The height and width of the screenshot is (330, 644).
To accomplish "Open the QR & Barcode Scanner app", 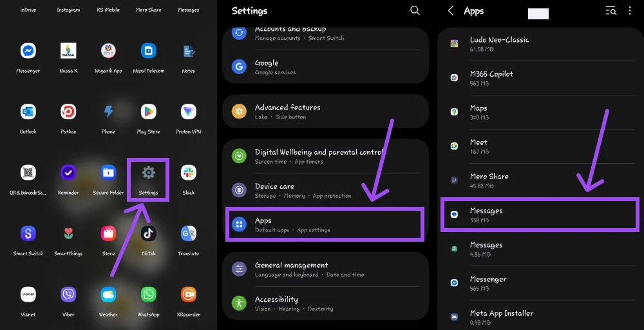I will coord(28,173).
